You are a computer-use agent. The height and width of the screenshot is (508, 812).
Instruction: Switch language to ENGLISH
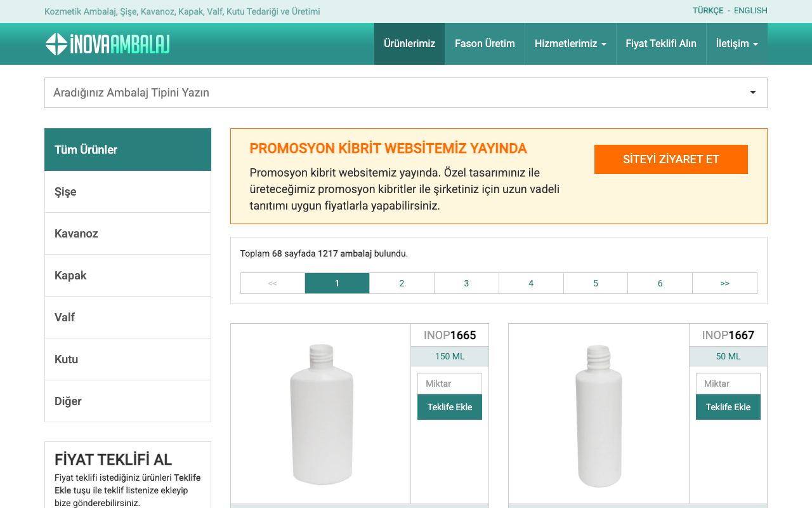tap(750, 11)
